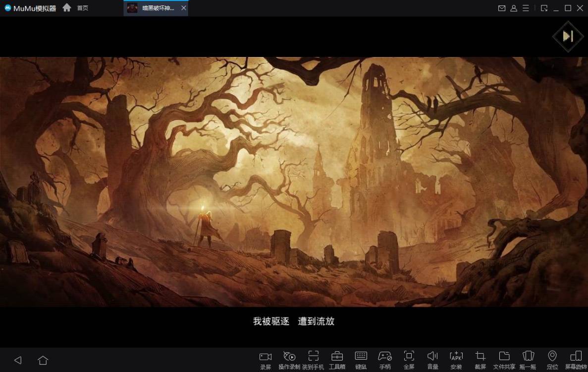588x372 pixels.
Task: Start screen recording with 录屏
Action: [x=266, y=361]
